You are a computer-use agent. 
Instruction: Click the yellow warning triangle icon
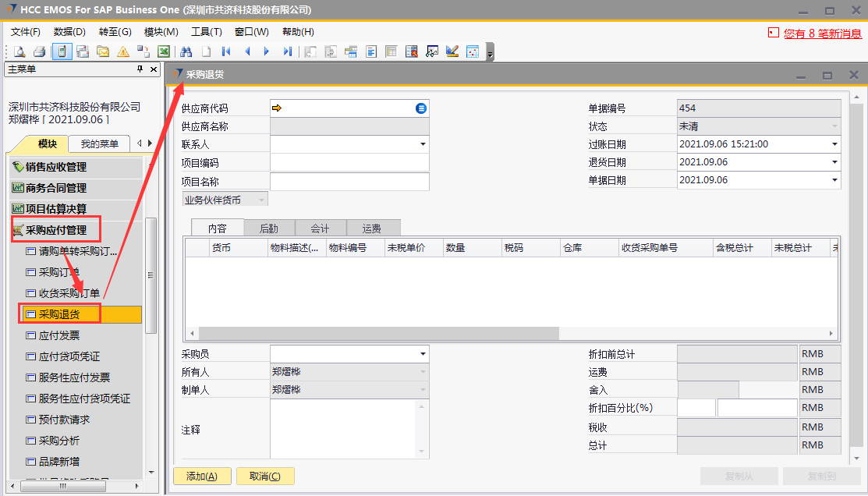[123, 52]
